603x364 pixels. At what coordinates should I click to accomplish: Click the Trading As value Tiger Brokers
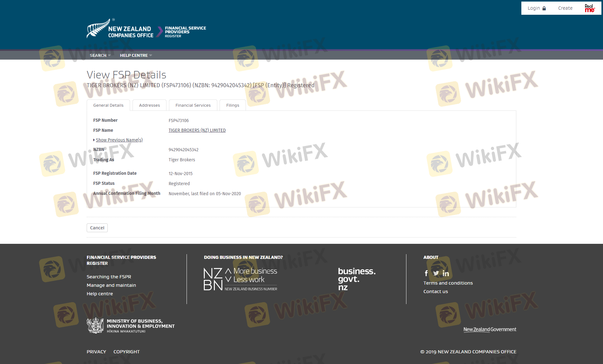point(182,160)
